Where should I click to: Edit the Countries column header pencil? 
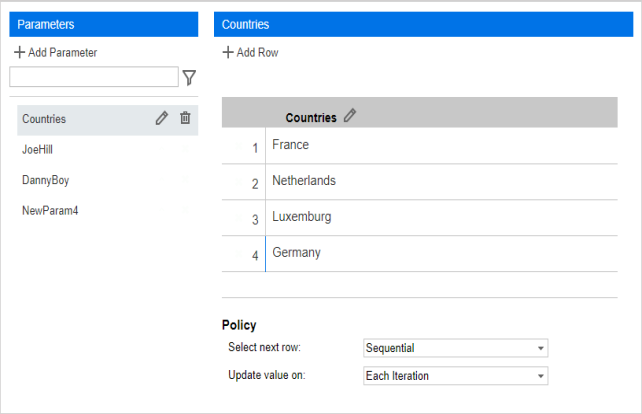click(350, 115)
